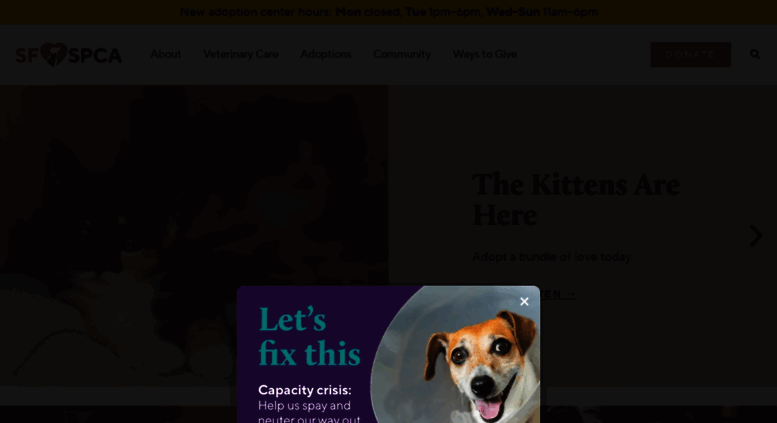Click the heart in the logo
This screenshot has height=423, width=777.
tap(54, 54)
